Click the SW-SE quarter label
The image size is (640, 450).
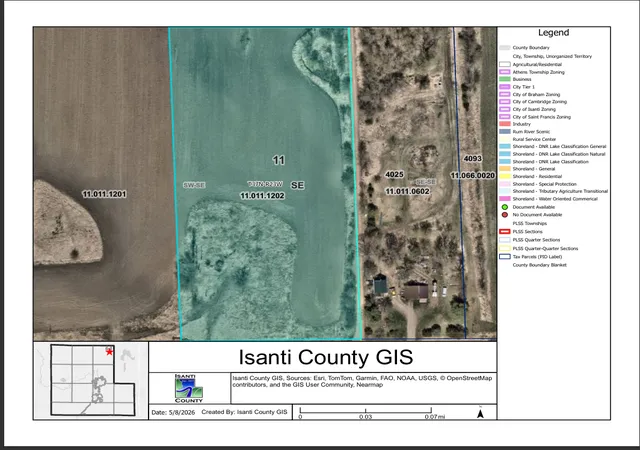click(194, 185)
